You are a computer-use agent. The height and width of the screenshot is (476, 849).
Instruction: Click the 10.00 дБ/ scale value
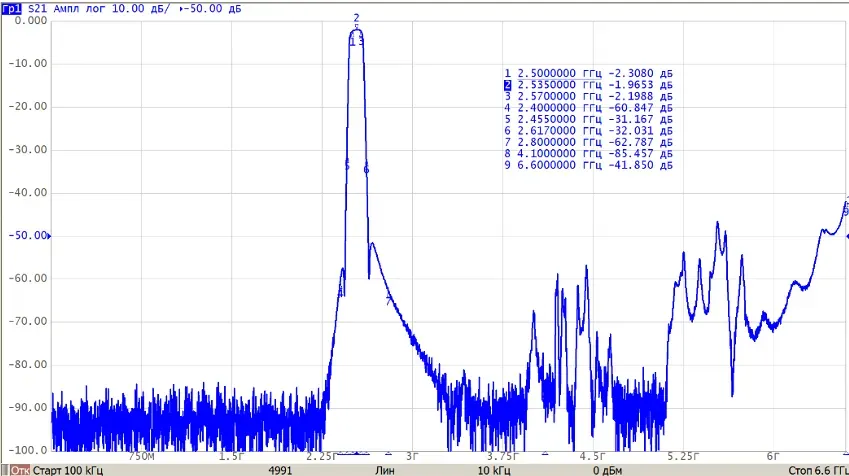click(140, 9)
